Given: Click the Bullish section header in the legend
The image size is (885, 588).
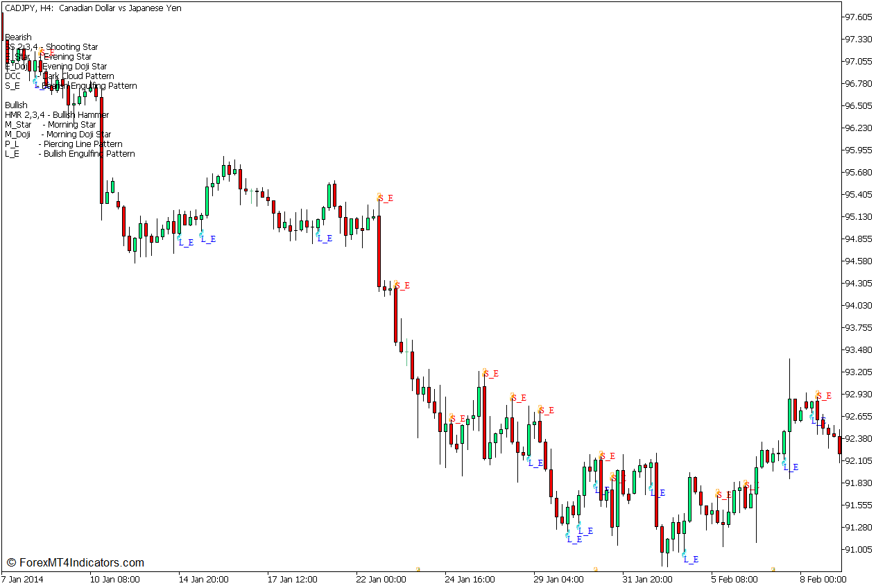Looking at the screenshot, I should pos(17,105).
